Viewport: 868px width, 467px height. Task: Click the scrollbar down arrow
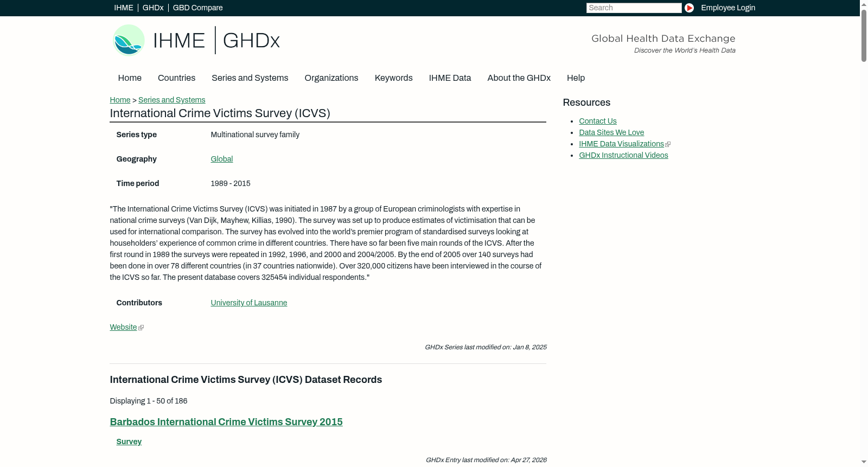coord(864,462)
